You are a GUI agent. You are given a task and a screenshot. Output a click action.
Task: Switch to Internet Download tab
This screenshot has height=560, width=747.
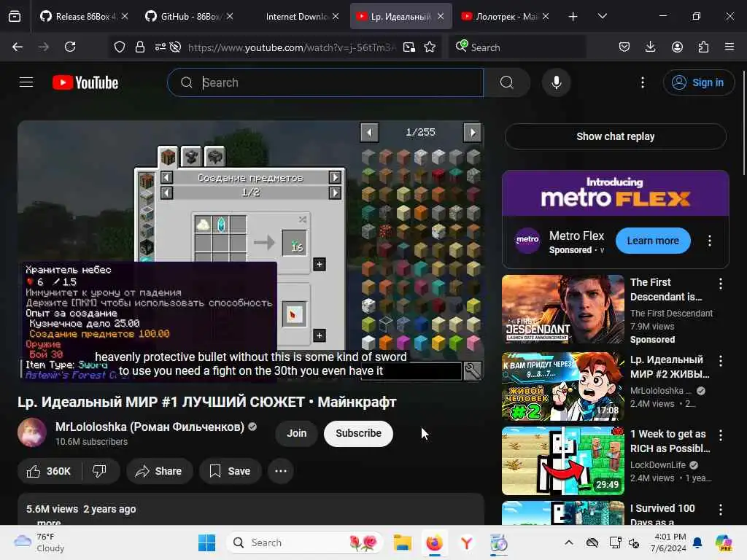pos(296,16)
